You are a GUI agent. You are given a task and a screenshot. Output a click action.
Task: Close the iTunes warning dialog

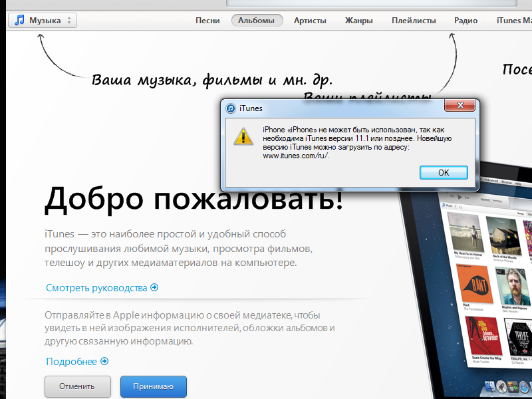click(460, 105)
